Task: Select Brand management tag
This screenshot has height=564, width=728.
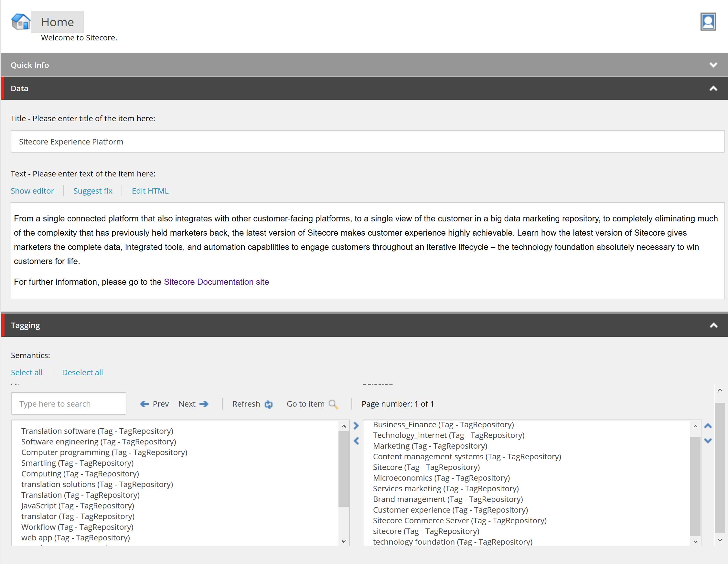Action: [x=448, y=499]
